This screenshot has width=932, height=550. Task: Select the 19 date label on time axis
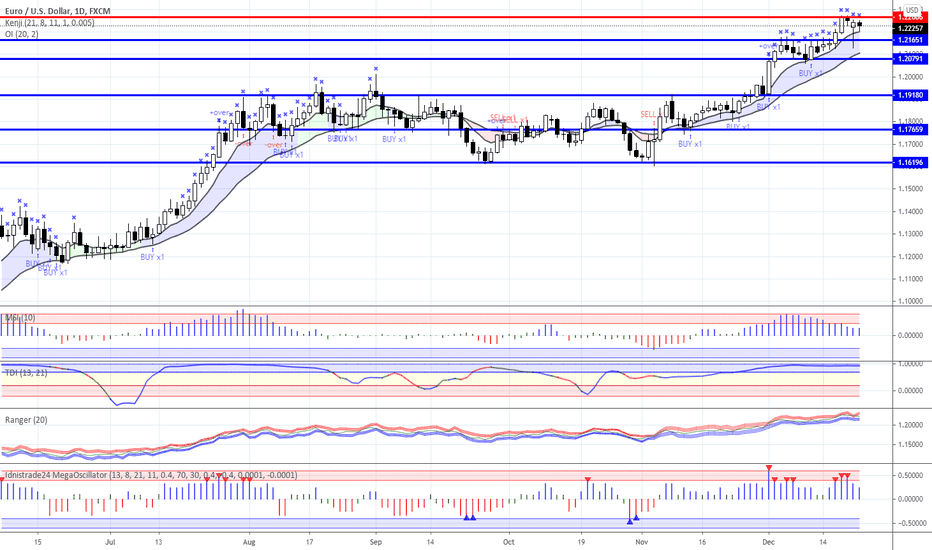[x=581, y=542]
